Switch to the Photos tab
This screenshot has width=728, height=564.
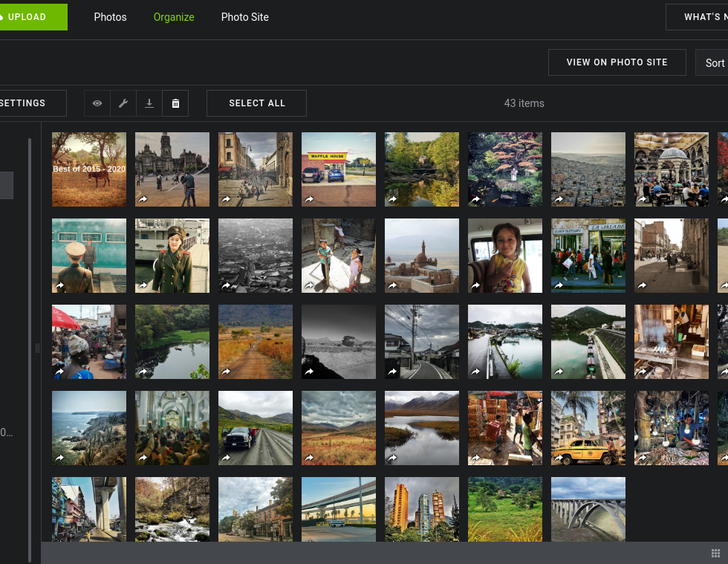click(110, 17)
